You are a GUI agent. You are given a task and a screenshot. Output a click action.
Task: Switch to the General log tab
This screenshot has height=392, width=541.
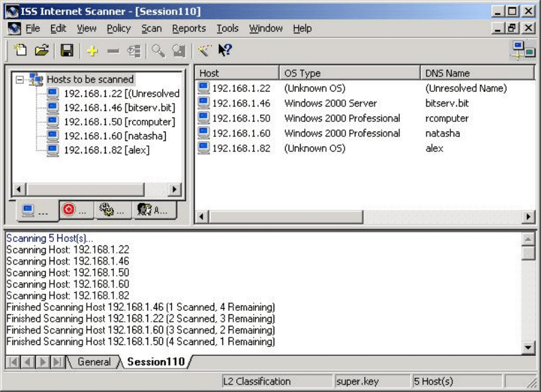point(94,361)
